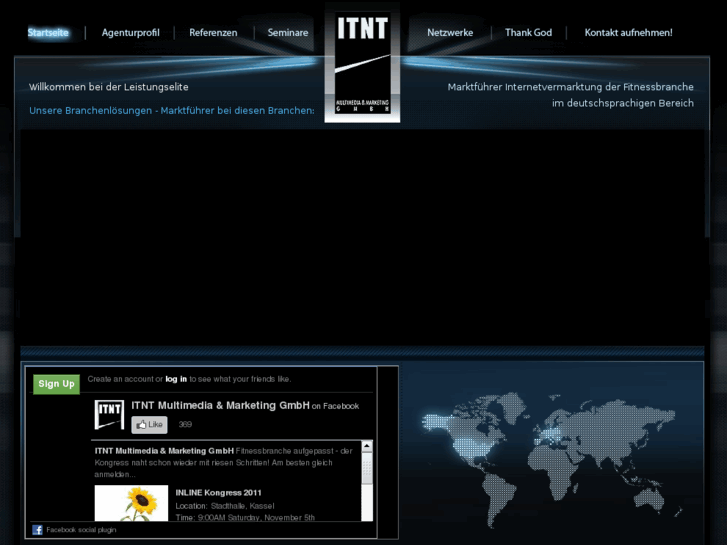Screen dimensions: 727x545
Task: Open the Netzwerke navigation item
Action: tap(450, 32)
